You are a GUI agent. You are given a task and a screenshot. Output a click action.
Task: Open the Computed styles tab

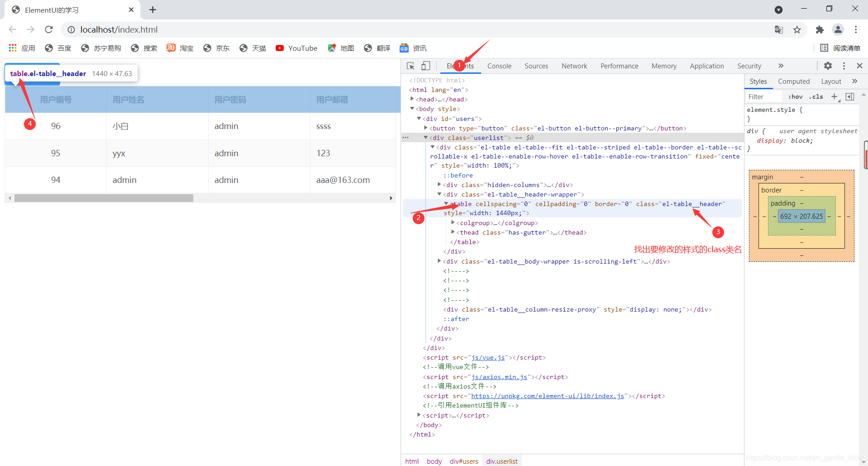(794, 82)
